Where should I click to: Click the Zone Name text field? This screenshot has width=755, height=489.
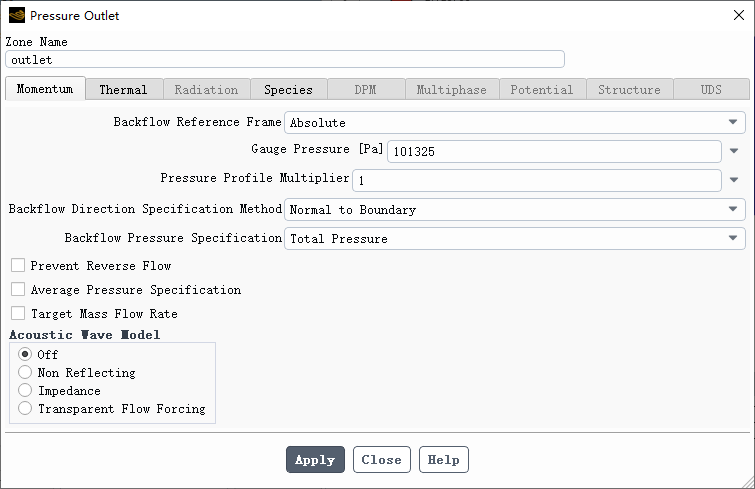[x=285, y=60]
